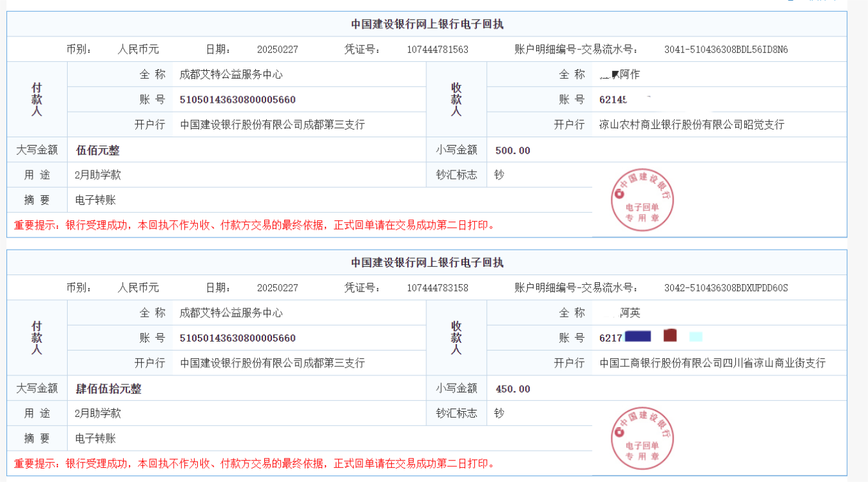Click the 小写金额 label beside 450.00
Screen dimensions: 868x482
[x=456, y=388]
